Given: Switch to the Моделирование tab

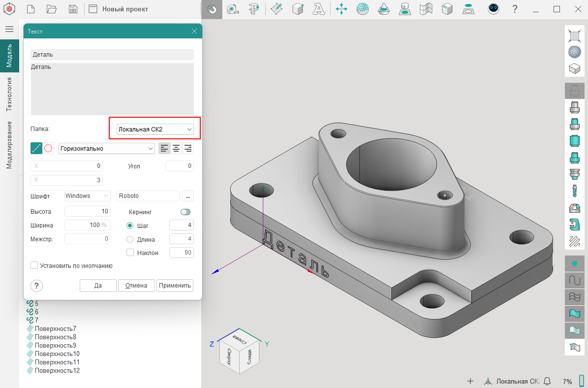Looking at the screenshot, I should tap(9, 145).
